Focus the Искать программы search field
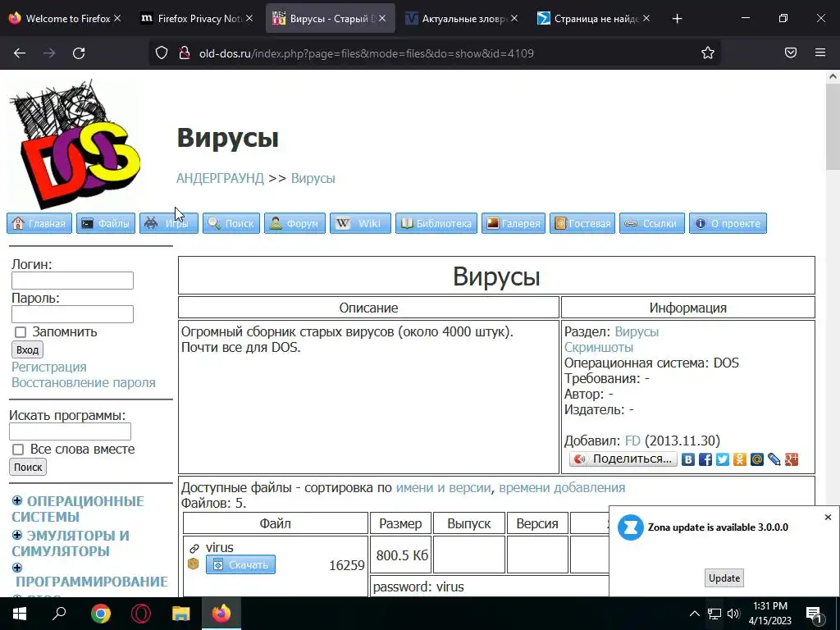The image size is (840, 630). 71,431
